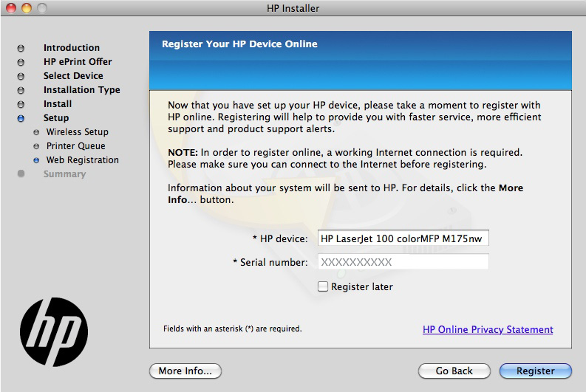Select the Install step in sidebar

pos(58,104)
